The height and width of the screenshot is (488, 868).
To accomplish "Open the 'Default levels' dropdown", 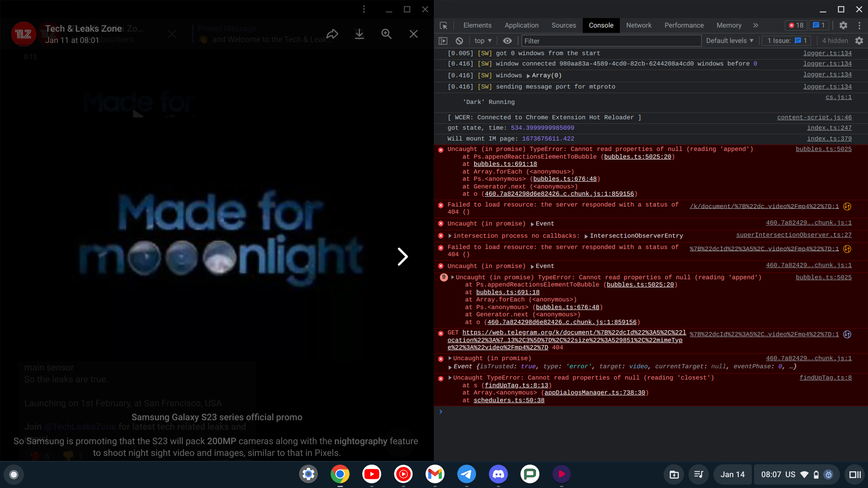I will click(729, 41).
